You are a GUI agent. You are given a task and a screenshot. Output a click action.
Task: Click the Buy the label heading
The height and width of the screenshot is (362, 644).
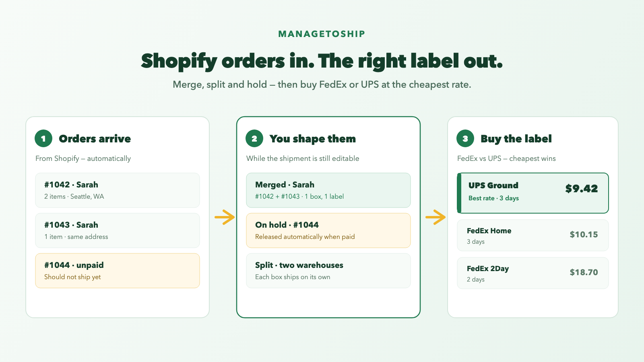pos(516,139)
